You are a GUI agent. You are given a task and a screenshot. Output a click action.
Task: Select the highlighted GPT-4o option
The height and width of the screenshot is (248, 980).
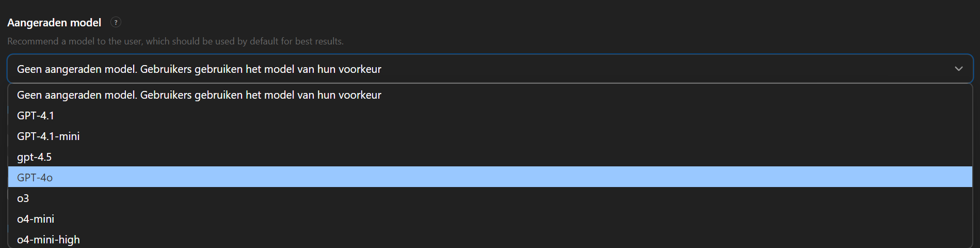tap(35, 177)
